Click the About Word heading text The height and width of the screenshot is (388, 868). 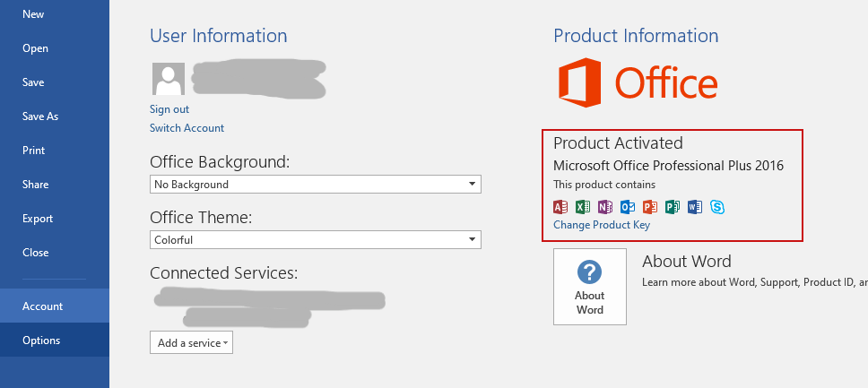click(x=687, y=262)
